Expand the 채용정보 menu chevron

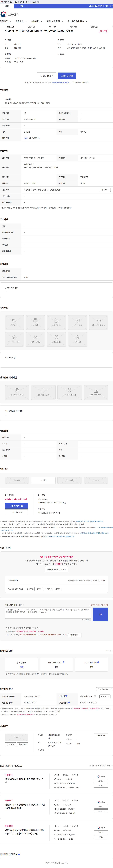[x=10, y=21]
